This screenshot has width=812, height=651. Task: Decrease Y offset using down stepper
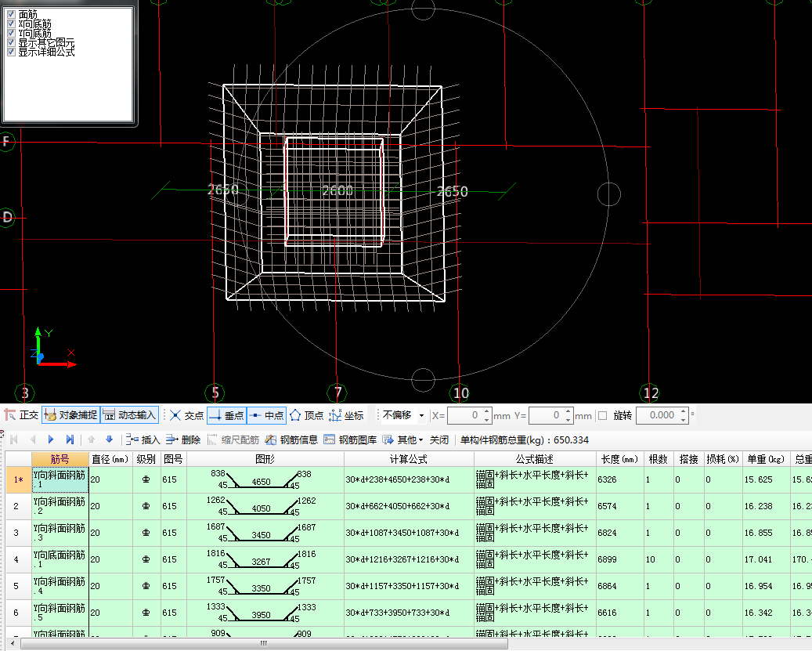click(x=568, y=419)
